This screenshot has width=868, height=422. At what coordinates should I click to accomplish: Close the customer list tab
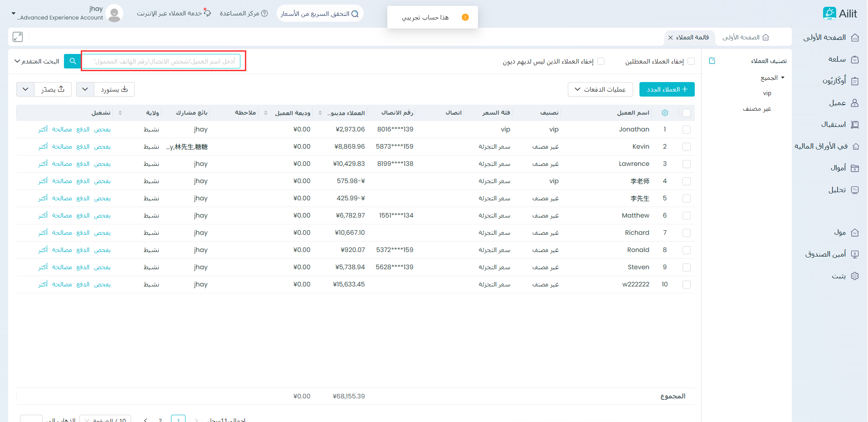click(x=670, y=38)
